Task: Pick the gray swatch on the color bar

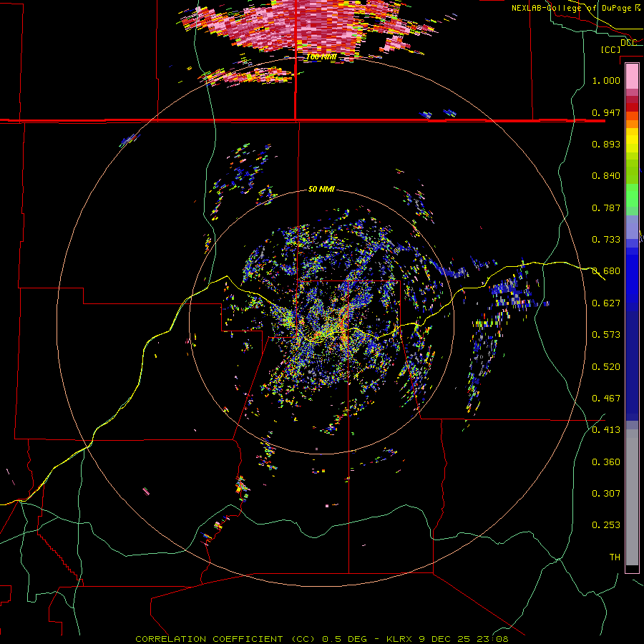Action: (632, 497)
